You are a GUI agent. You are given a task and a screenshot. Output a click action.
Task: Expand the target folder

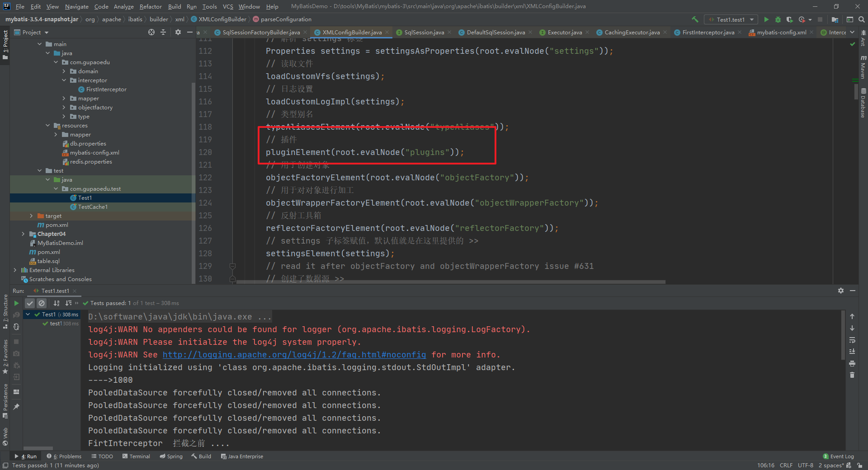[31, 216]
